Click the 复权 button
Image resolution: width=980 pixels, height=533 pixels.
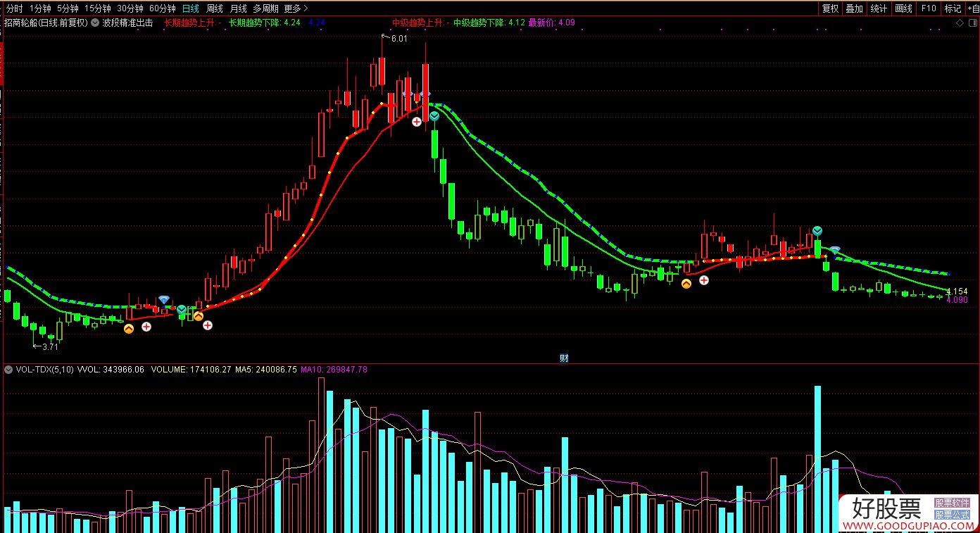(x=831, y=8)
